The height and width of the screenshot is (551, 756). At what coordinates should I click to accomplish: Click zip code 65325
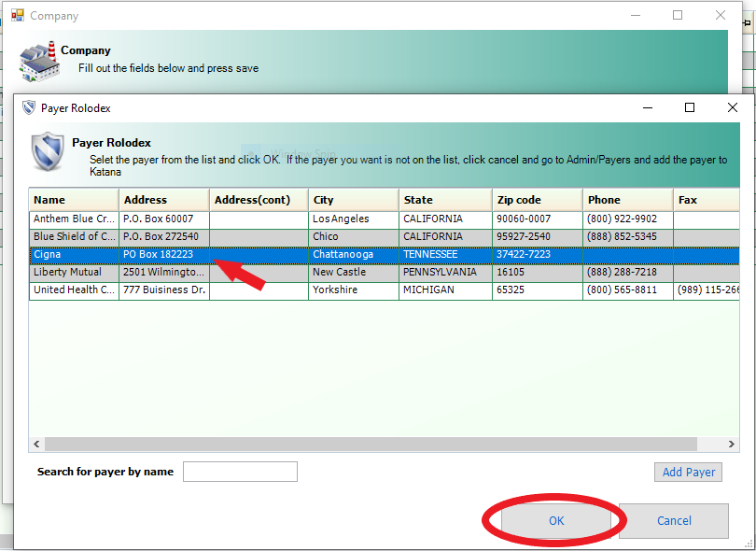538,290
